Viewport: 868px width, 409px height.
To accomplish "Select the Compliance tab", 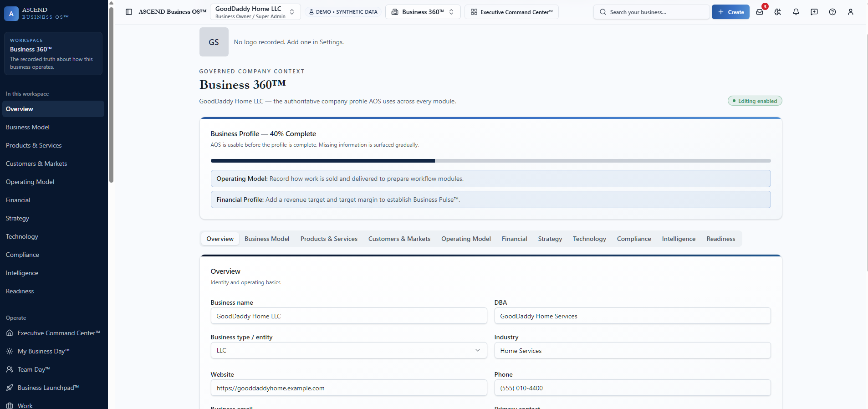I will coord(634,239).
